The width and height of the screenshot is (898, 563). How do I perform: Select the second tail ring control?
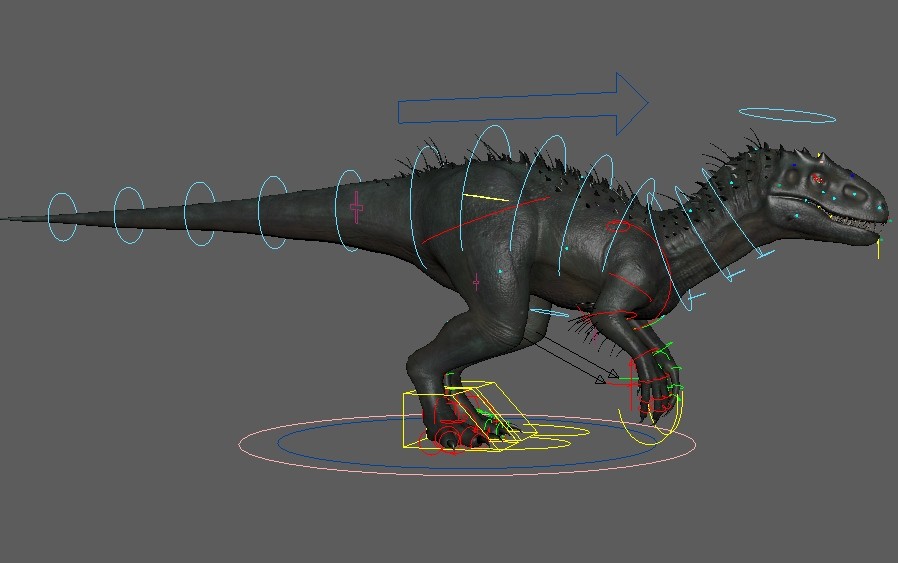tap(129, 215)
